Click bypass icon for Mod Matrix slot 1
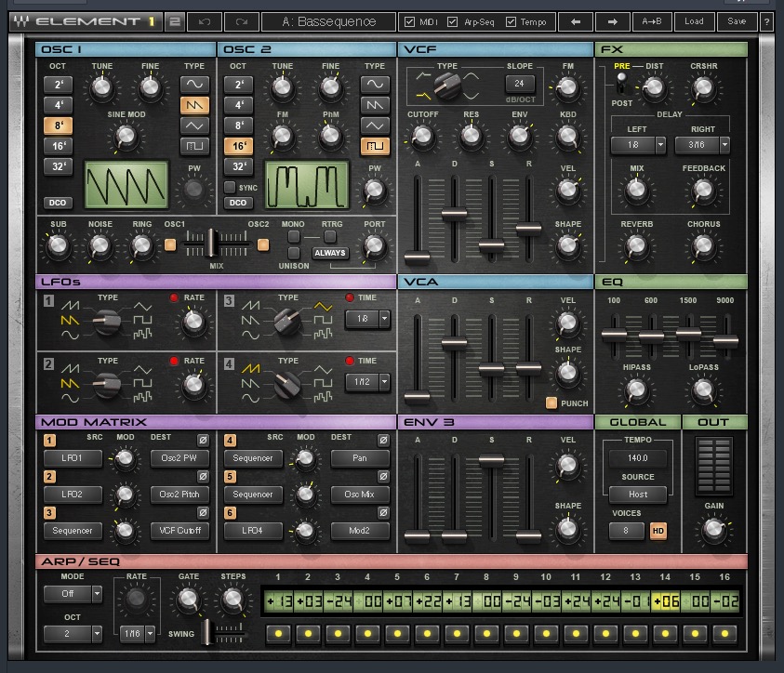 click(x=204, y=440)
